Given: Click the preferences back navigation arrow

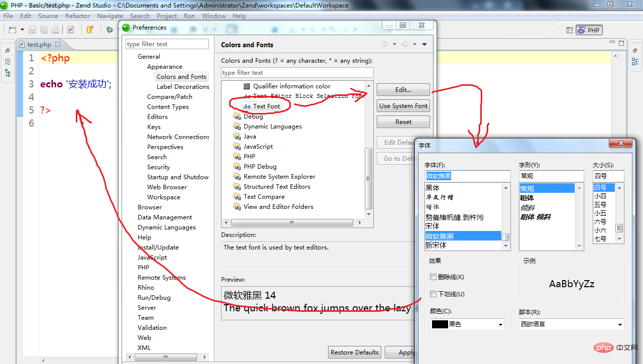Looking at the screenshot, I should (385, 44).
